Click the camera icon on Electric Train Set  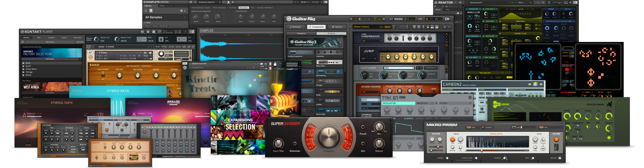coord(261,64)
